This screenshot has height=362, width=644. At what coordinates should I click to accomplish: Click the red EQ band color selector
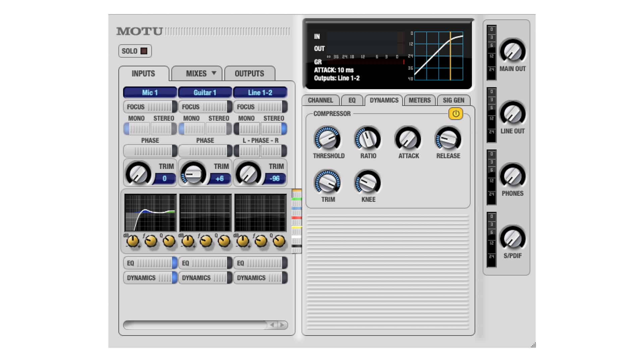point(297,218)
